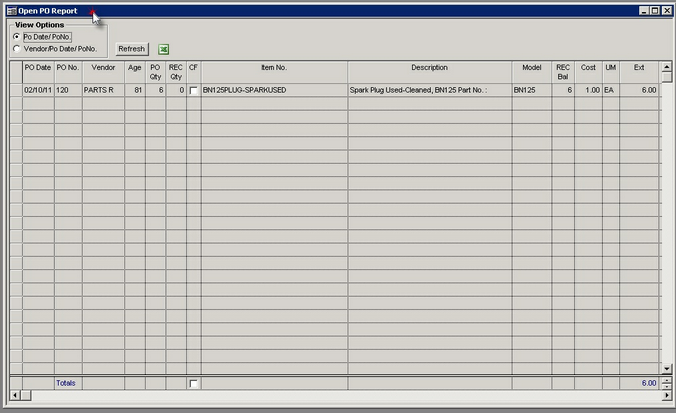Select the row header for PO 120

15,90
